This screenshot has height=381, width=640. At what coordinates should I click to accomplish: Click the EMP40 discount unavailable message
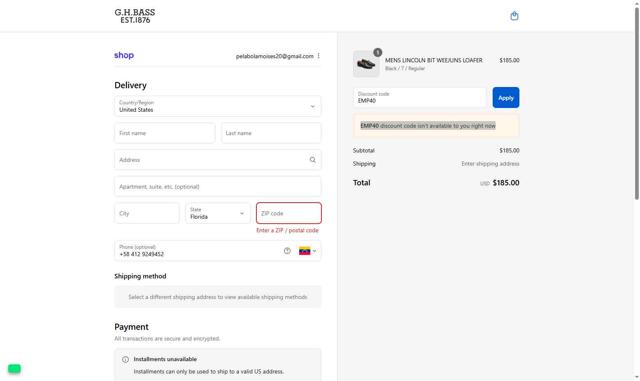428,126
